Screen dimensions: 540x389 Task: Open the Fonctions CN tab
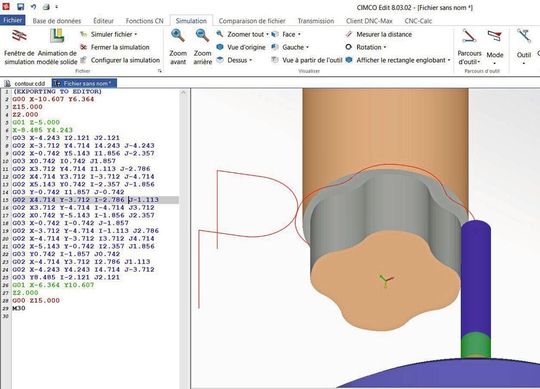coord(144,21)
